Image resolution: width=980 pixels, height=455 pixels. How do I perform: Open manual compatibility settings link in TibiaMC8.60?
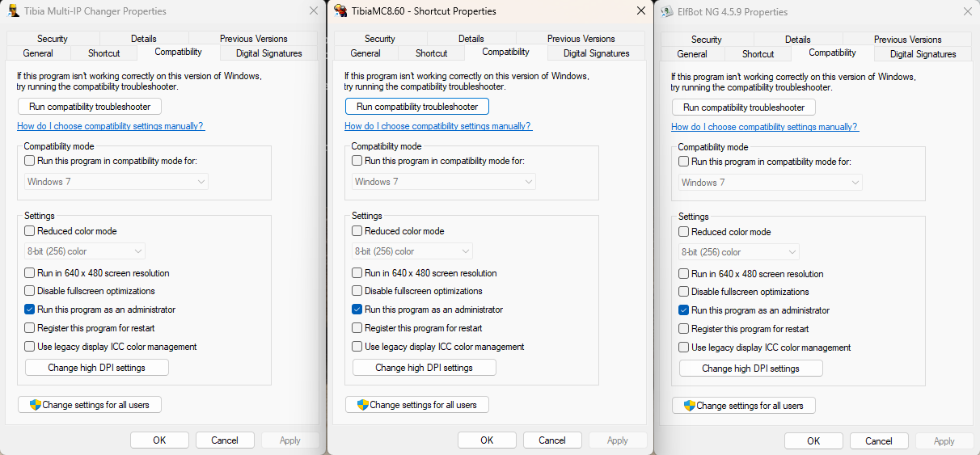[x=438, y=126]
